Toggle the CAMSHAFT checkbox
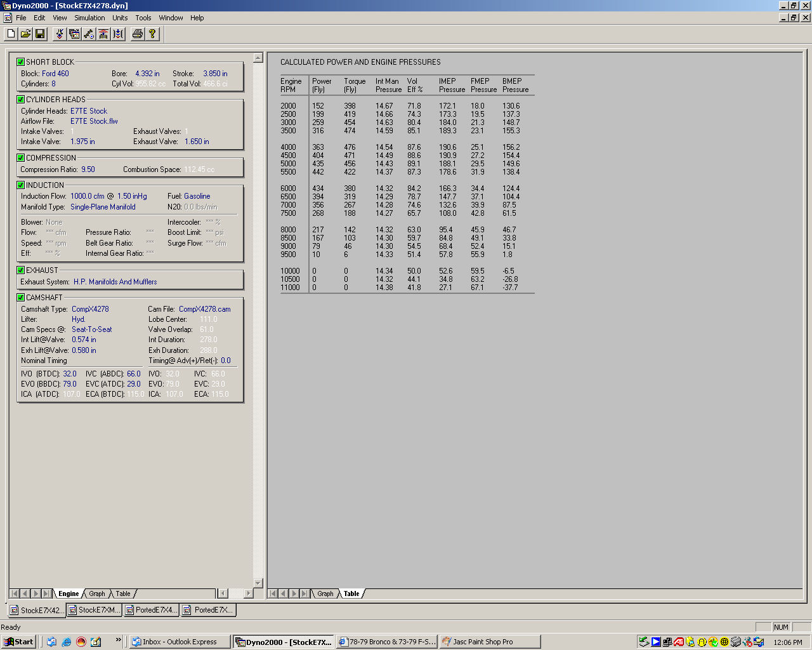 21,297
